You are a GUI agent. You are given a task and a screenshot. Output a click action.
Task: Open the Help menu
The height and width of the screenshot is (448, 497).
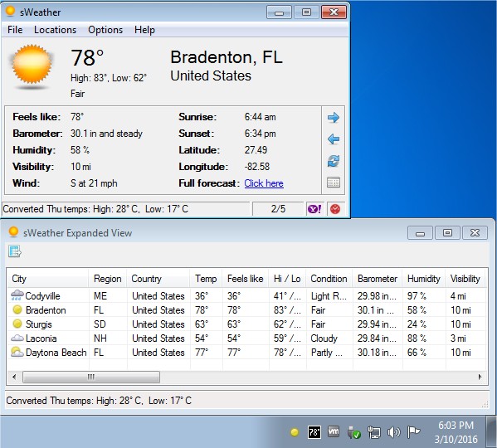[x=144, y=30]
